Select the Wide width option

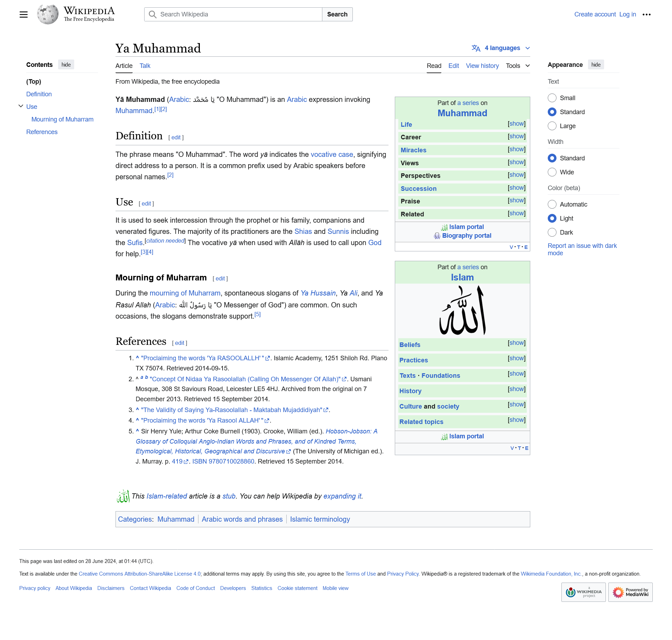(552, 172)
